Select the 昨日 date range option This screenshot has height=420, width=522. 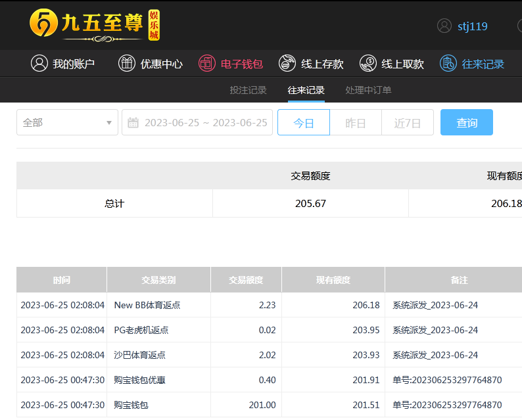pyautogui.click(x=356, y=123)
